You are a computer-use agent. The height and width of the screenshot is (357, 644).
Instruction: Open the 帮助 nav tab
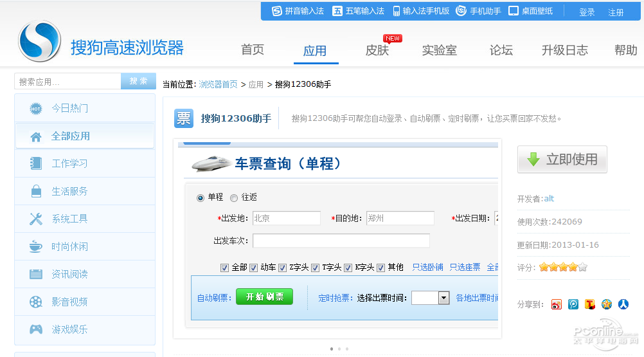[x=625, y=50]
